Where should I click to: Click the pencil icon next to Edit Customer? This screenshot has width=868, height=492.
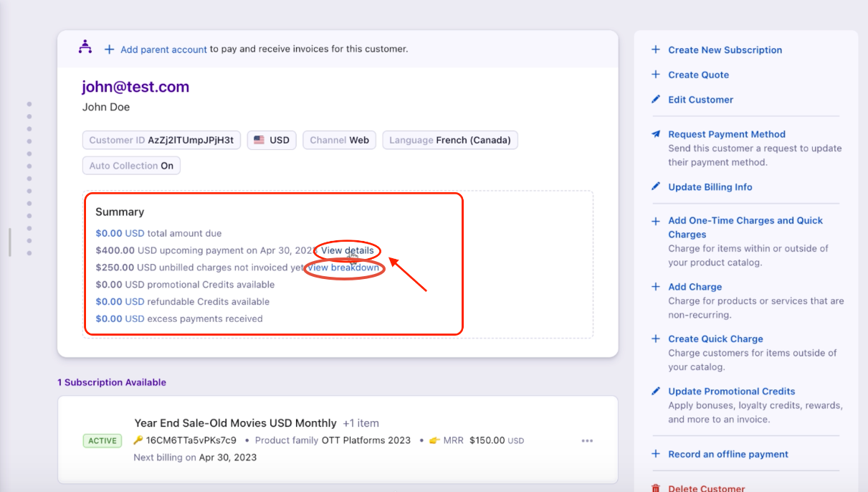[x=655, y=100]
